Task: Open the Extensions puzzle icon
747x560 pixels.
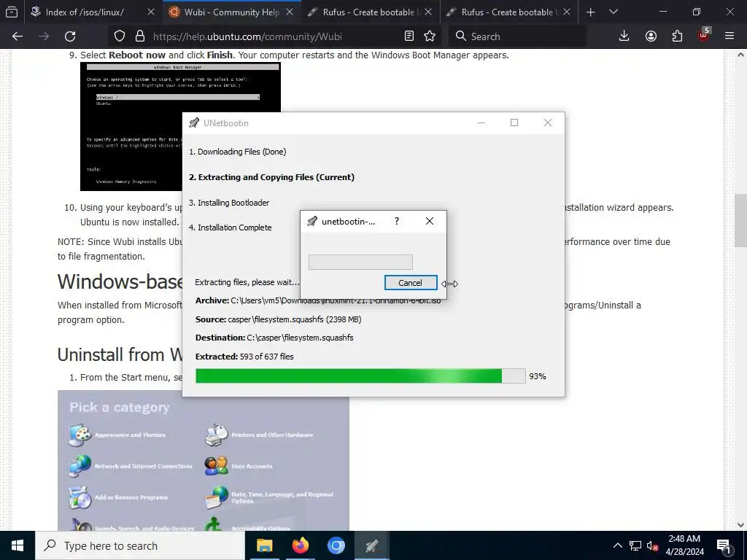Action: point(677,36)
